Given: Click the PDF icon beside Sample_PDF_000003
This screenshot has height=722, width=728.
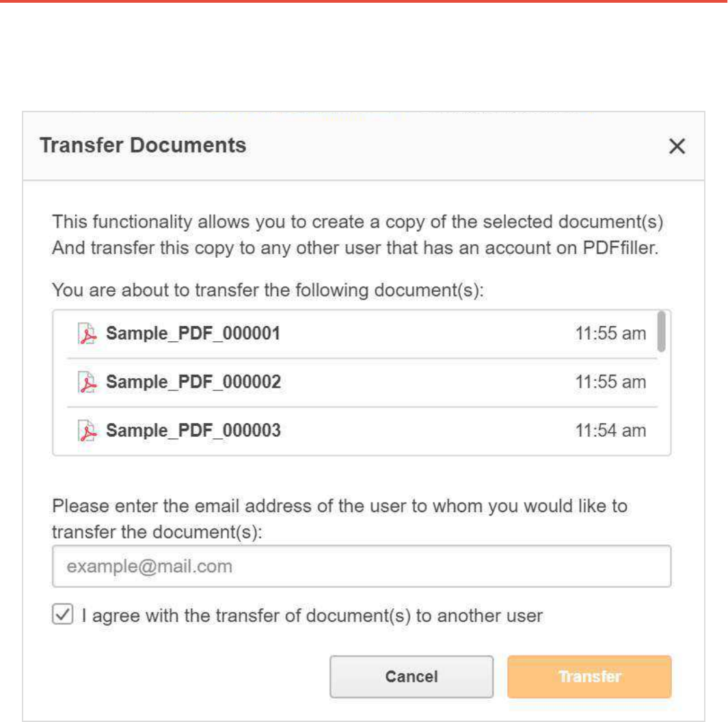Looking at the screenshot, I should [x=87, y=431].
